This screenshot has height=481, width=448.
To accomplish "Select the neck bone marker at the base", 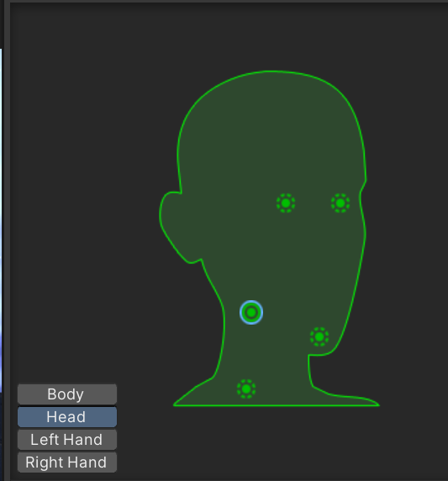I will (x=246, y=389).
